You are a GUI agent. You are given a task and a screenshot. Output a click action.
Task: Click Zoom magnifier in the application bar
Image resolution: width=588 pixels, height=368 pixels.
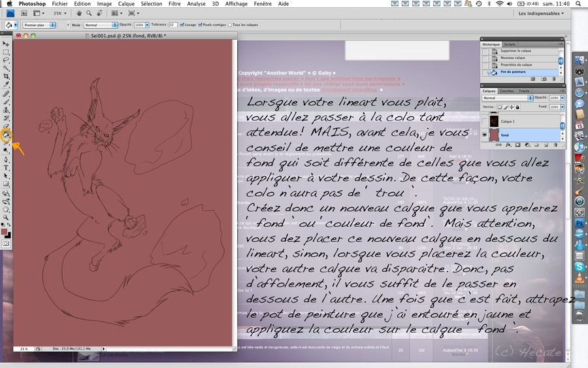pos(89,13)
